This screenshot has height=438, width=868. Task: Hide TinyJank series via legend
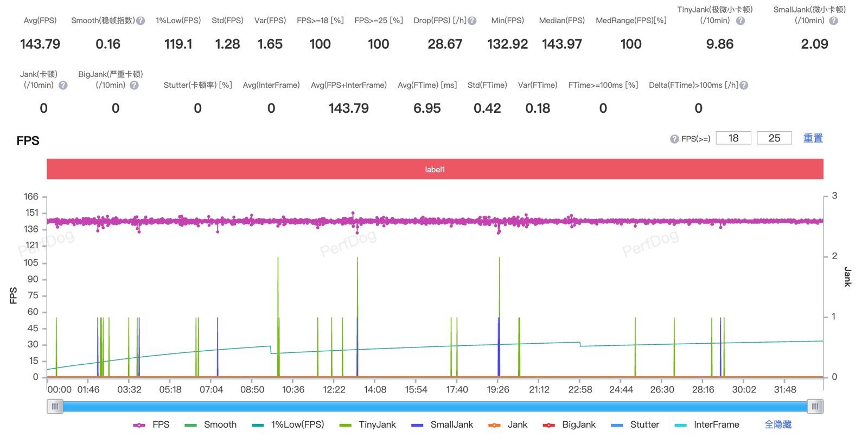tap(367, 424)
